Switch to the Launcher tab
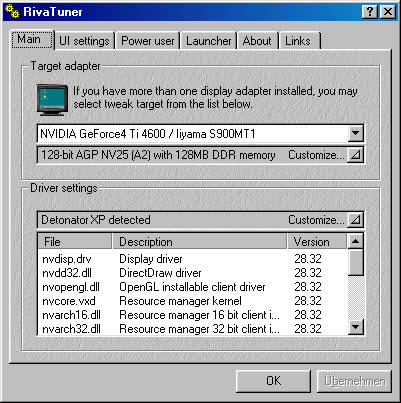This screenshot has height=403, width=401. [209, 41]
